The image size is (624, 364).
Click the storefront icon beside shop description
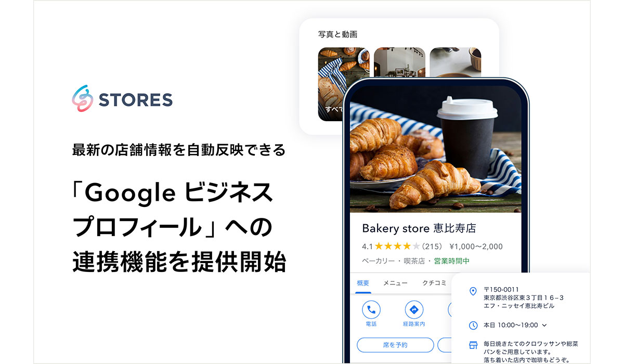click(473, 345)
